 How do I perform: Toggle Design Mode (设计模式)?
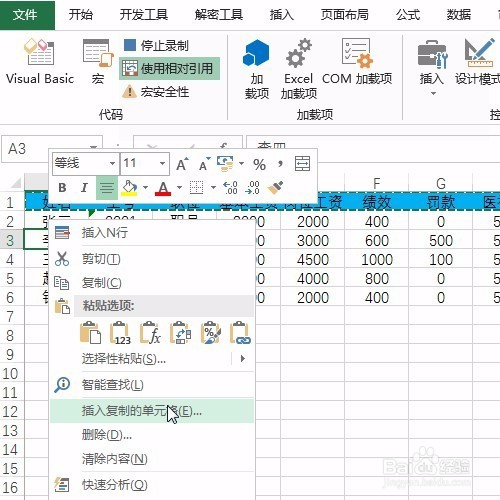(478, 62)
